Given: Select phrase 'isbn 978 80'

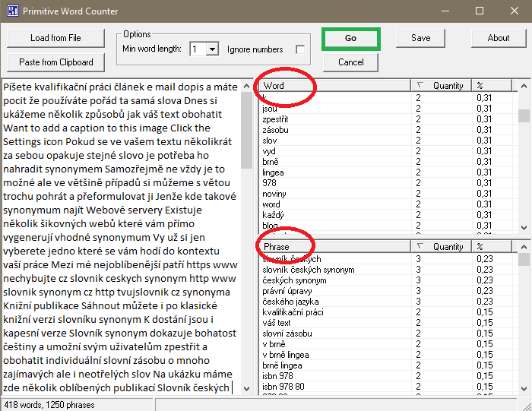Looking at the screenshot, I should [387, 387].
